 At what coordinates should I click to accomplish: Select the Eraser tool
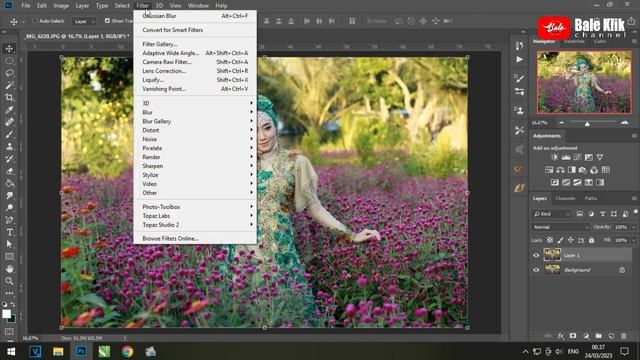[x=9, y=171]
